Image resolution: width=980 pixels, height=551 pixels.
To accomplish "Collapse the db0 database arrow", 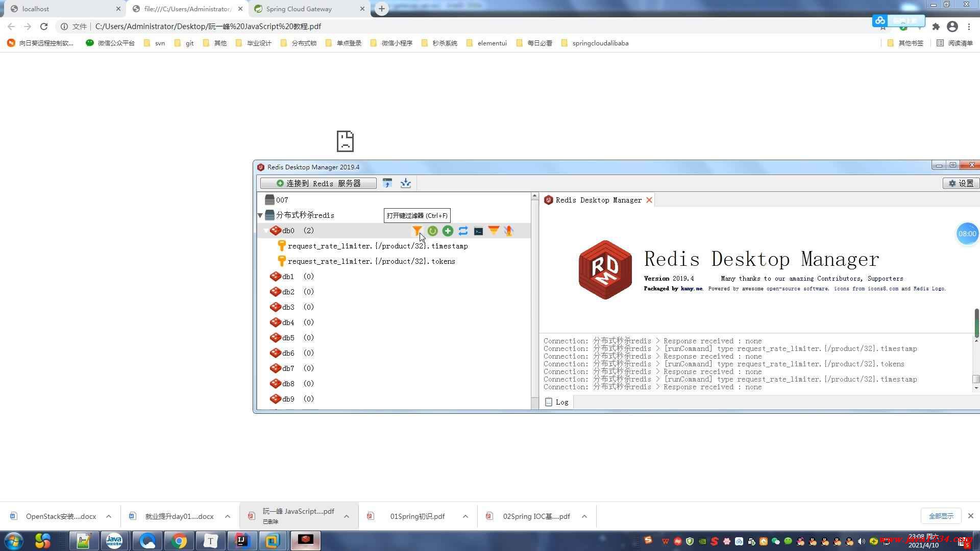I will (266, 231).
